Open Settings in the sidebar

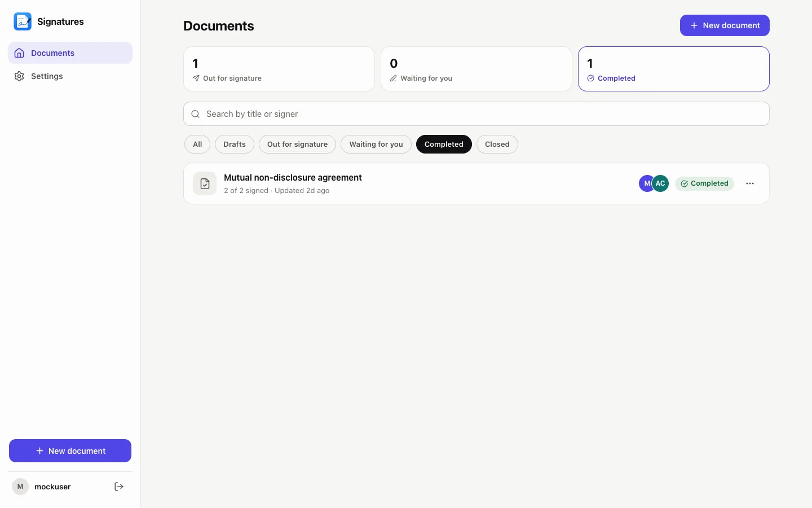70,76
